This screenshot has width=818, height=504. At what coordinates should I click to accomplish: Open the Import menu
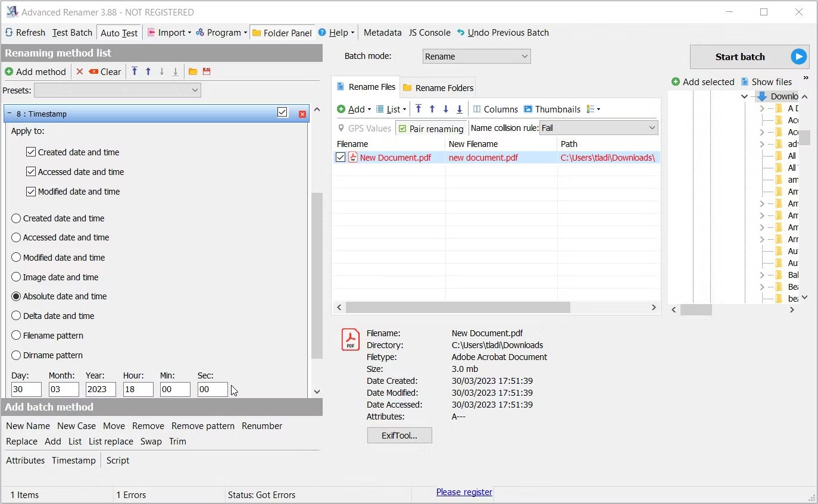click(169, 33)
